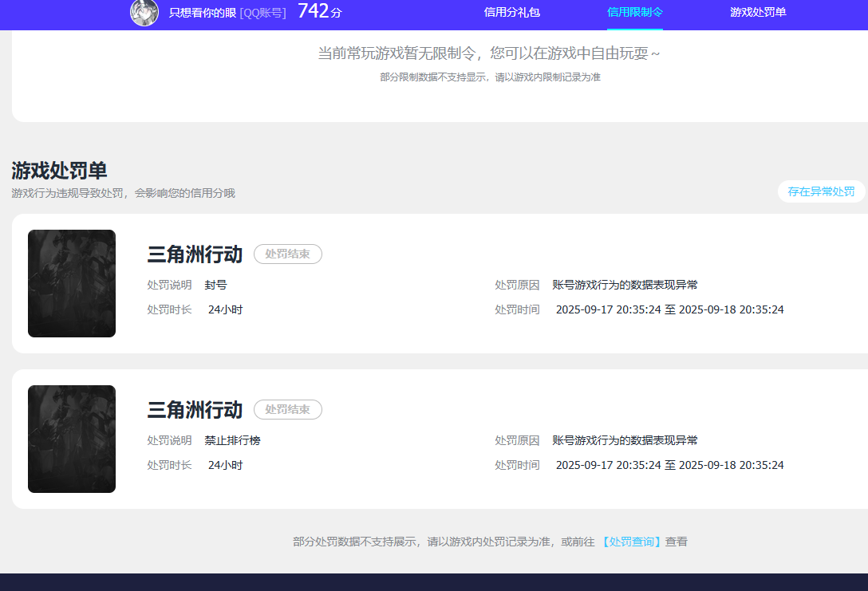Click the user avatar profile icon
Viewport: 868px width, 591px height.
point(144,14)
